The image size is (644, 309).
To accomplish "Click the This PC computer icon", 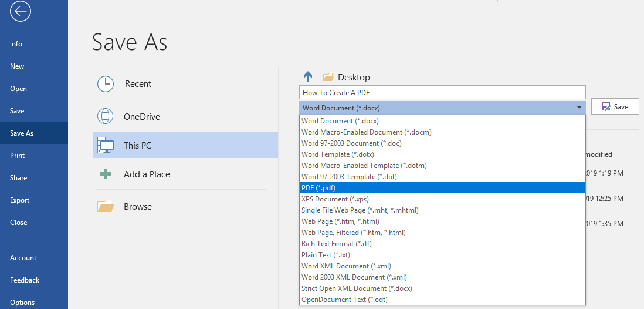I will (106, 145).
